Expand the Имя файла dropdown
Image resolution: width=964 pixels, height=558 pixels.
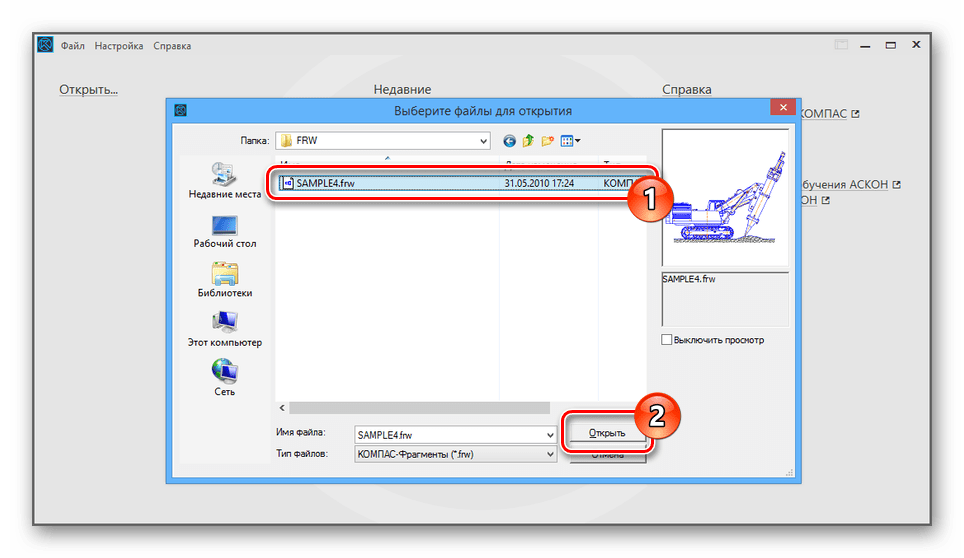coord(549,435)
